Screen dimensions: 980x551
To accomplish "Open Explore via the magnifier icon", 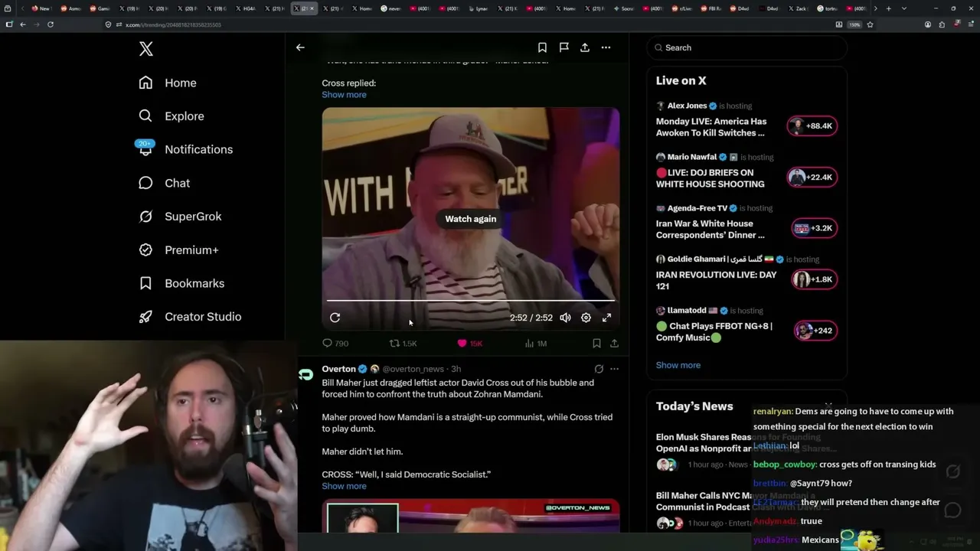I will 145,116.
